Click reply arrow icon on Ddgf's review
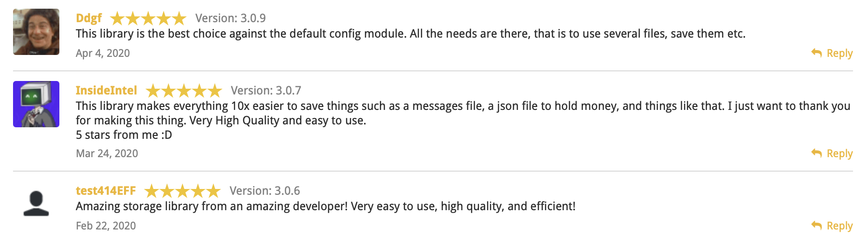 (x=816, y=53)
